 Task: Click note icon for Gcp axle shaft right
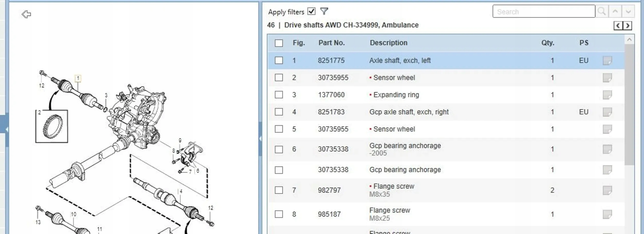click(607, 112)
